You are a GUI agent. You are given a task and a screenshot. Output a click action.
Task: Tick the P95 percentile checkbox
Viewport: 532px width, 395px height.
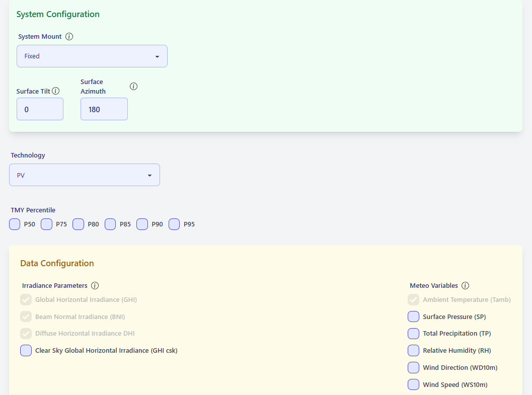point(174,224)
